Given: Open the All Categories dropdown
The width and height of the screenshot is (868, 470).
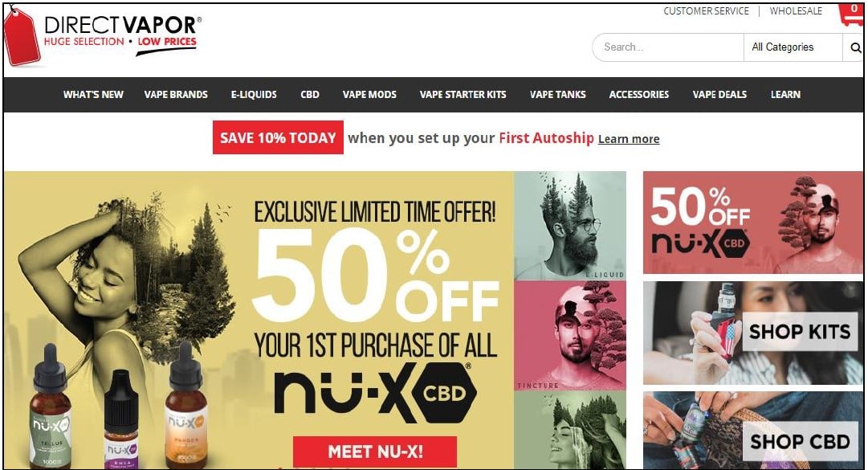Looking at the screenshot, I should pyautogui.click(x=793, y=47).
